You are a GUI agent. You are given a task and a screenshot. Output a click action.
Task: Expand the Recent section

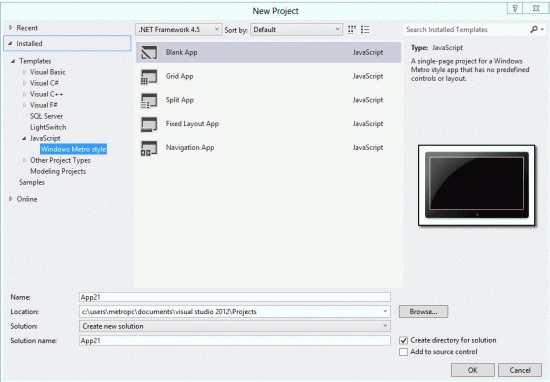11,28
